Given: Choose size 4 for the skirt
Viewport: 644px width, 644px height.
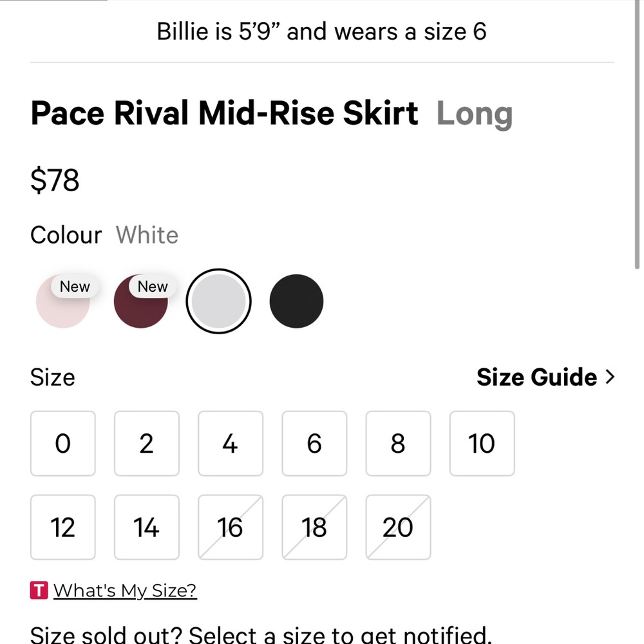Looking at the screenshot, I should pyautogui.click(x=230, y=444).
